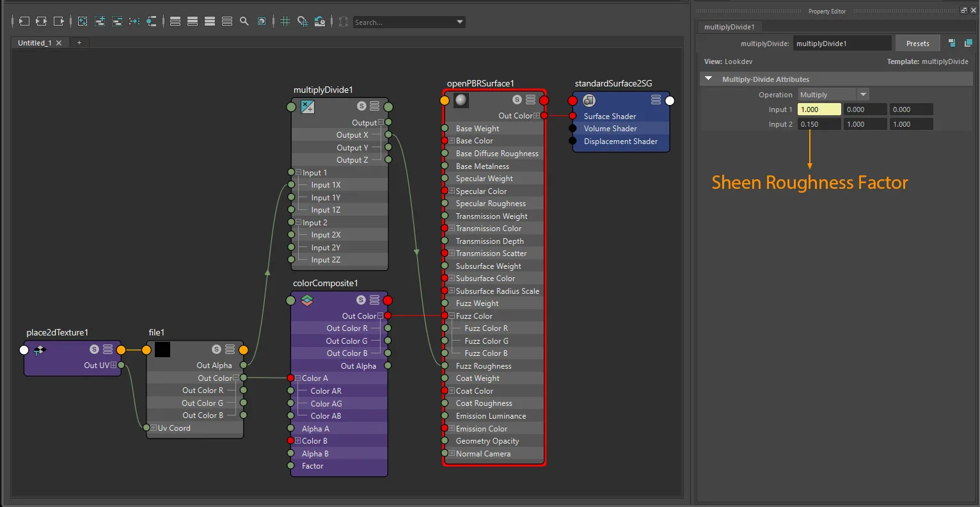Toggle the snap-to-grid magnet icon
The image size is (980, 507).
[303, 21]
